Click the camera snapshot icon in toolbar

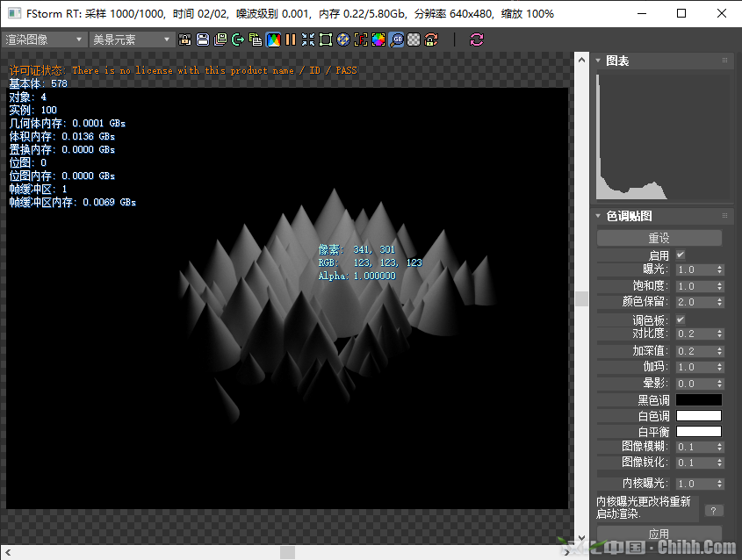tap(185, 39)
